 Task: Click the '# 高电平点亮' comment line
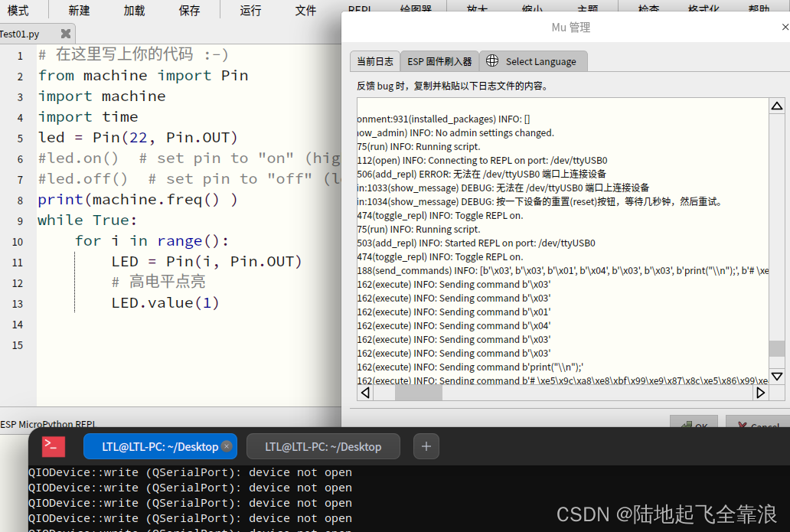(158, 282)
